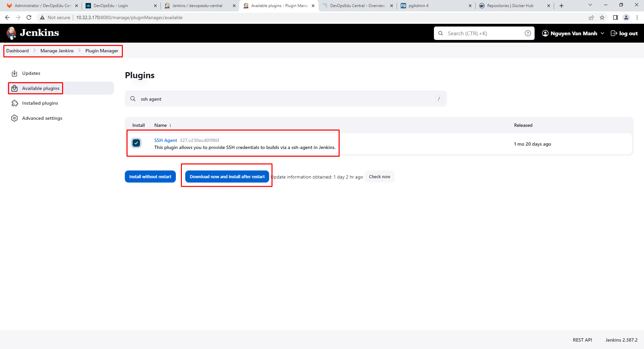The width and height of the screenshot is (644, 349).
Task: Click the Jenkins title text in header
Action: [x=39, y=33]
